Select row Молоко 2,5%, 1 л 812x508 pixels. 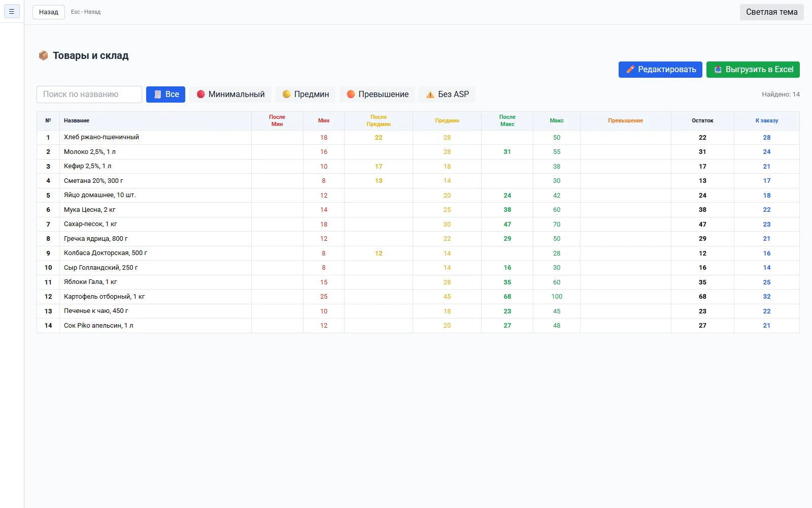pos(418,152)
